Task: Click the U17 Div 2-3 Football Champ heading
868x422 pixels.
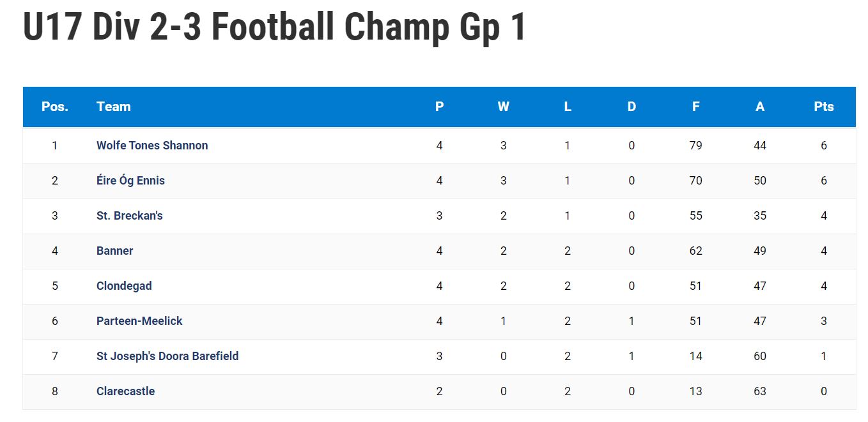Action: point(275,27)
